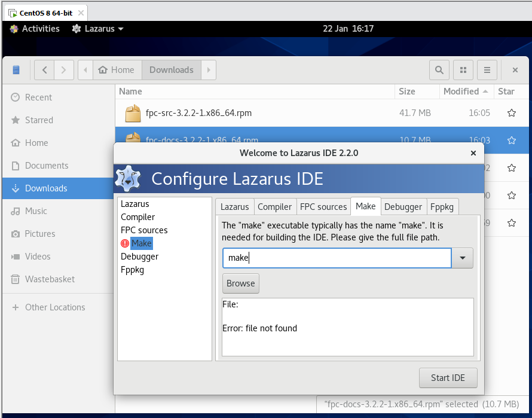Star the file in the third row

tap(512, 168)
